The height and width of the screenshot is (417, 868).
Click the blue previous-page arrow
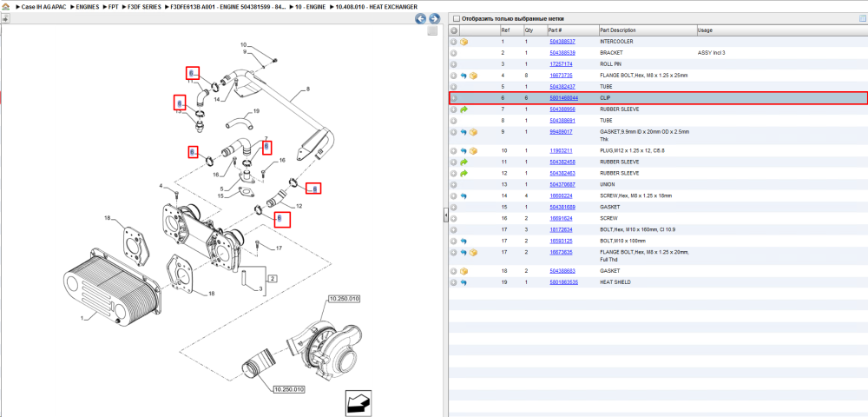[x=421, y=19]
